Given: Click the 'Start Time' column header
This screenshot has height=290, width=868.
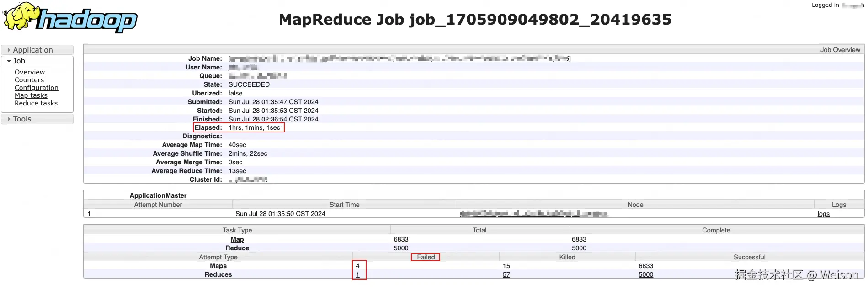Looking at the screenshot, I should (344, 205).
